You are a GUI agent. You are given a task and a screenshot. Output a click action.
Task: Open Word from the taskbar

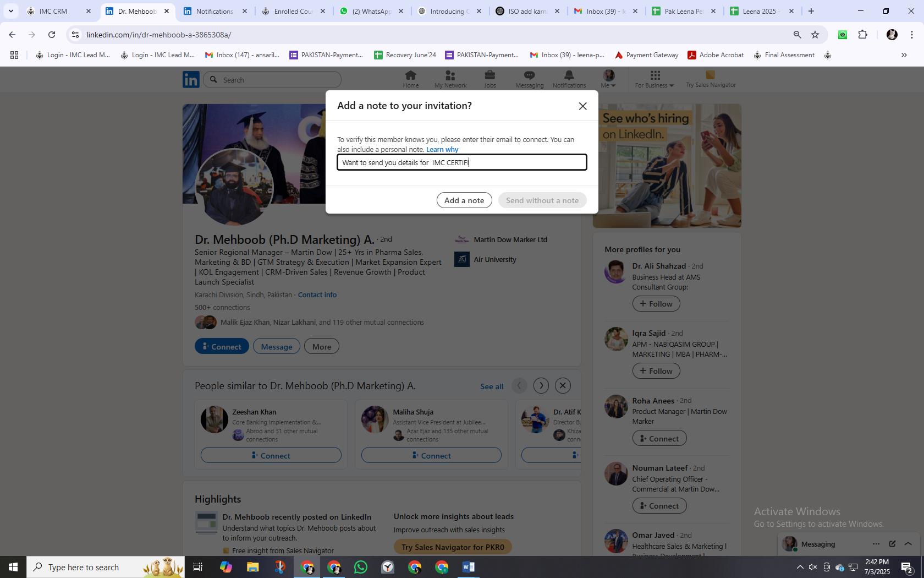coord(469,567)
